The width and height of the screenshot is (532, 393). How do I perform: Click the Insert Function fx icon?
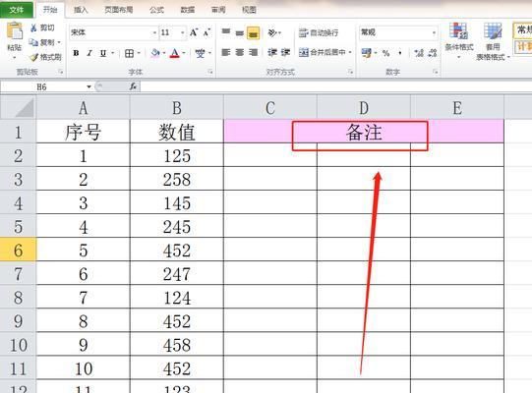[133, 86]
